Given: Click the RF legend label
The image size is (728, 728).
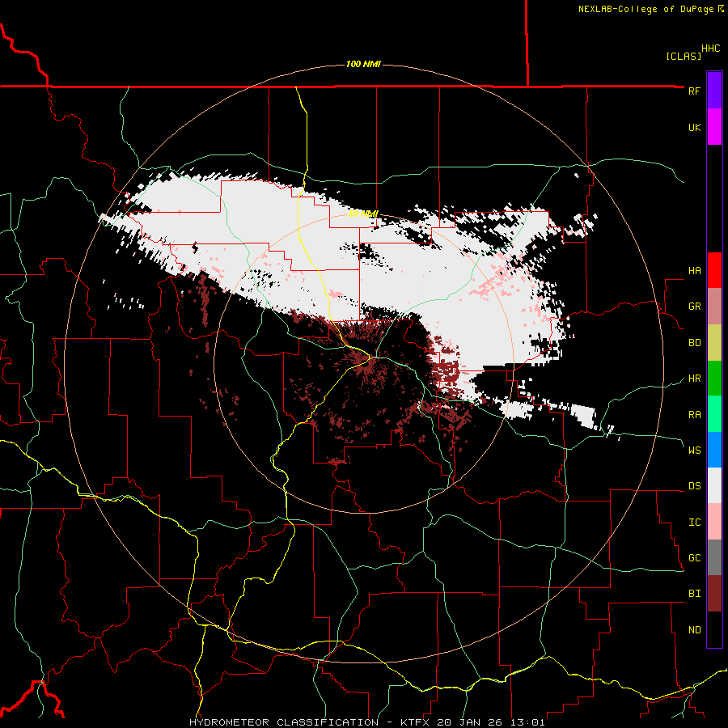Looking at the screenshot, I should [x=695, y=91].
